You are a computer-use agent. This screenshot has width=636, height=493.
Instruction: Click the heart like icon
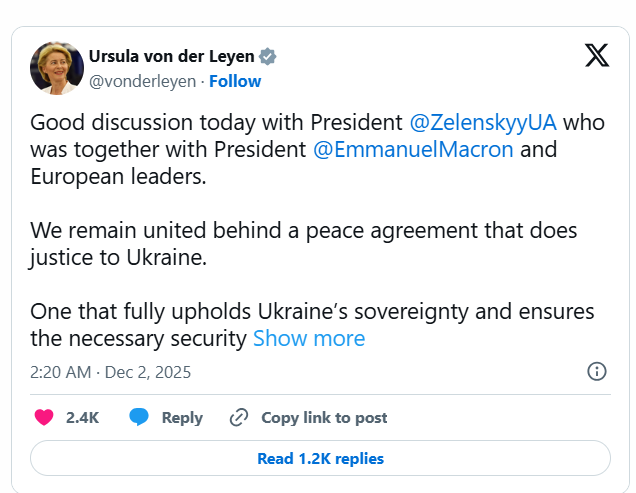click(44, 417)
